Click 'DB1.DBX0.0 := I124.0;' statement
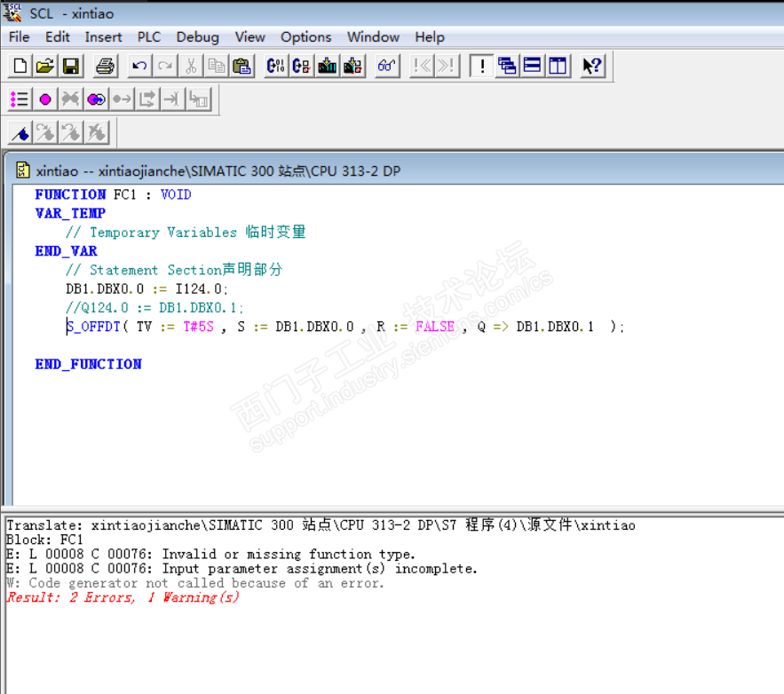The height and width of the screenshot is (694, 784). pos(147,288)
